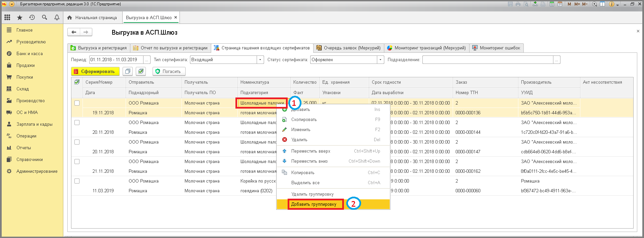This screenshot has height=238, width=644.
Task: Click the yellow Info icon
Action: tap(612, 4)
